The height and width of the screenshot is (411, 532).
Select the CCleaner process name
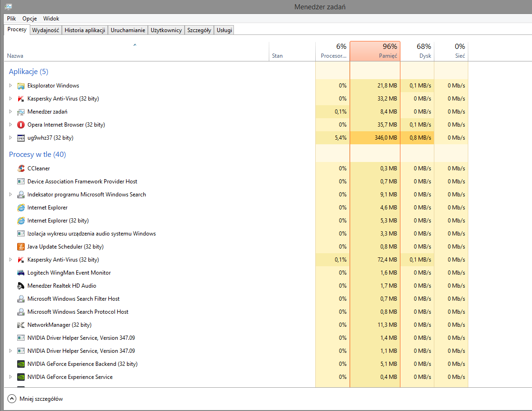(39, 168)
